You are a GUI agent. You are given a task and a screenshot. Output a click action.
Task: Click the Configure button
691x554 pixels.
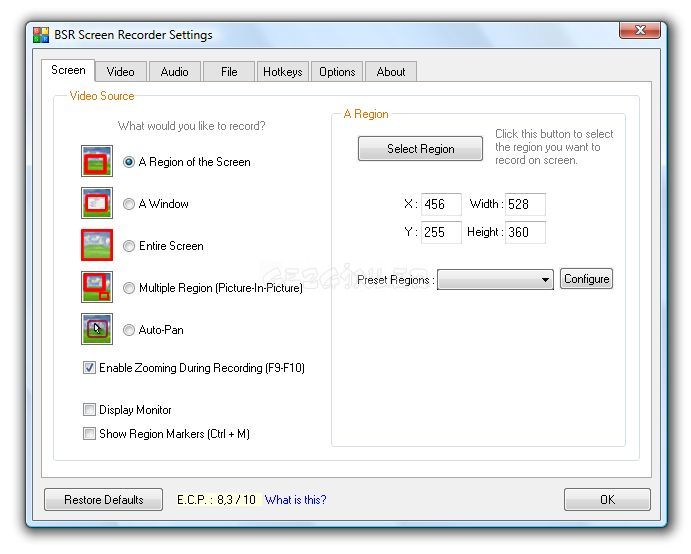(x=587, y=279)
